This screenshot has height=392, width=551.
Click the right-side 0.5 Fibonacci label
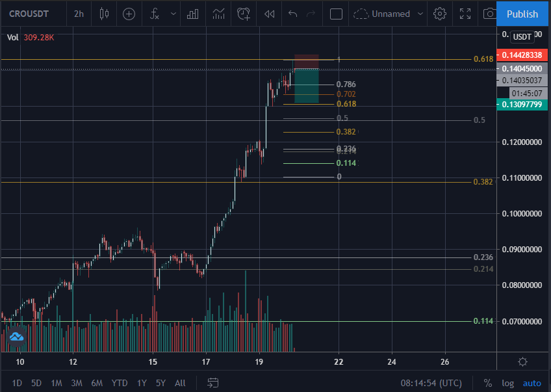click(480, 120)
